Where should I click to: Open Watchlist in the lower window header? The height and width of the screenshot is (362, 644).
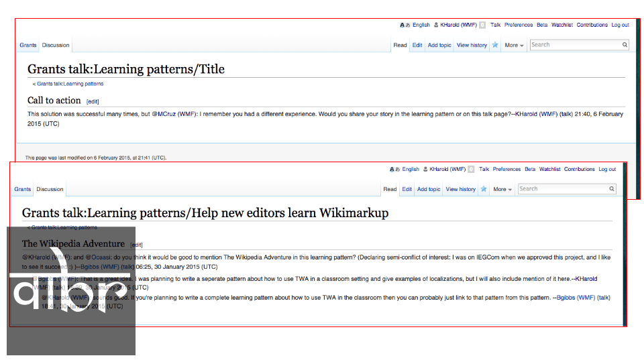pyautogui.click(x=549, y=169)
